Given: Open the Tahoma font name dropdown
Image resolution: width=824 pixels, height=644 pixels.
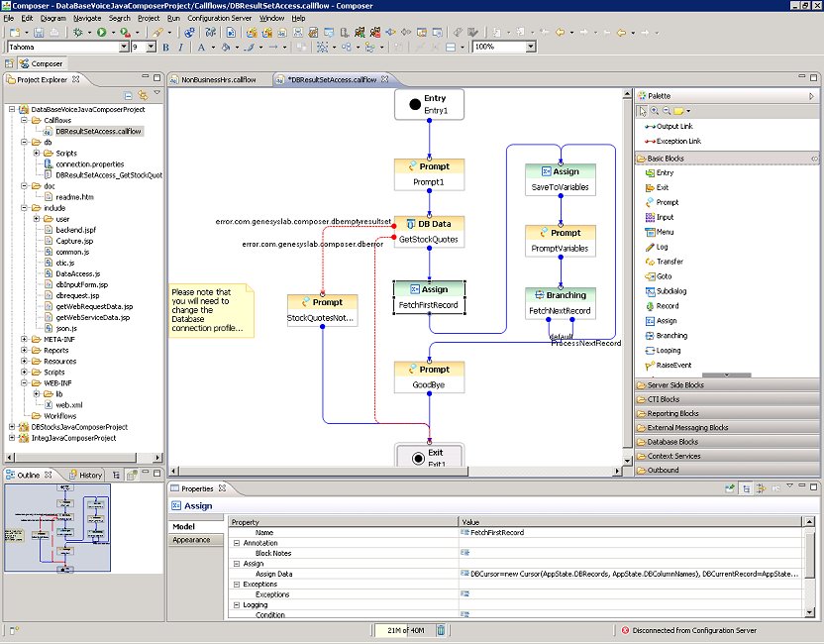Looking at the screenshot, I should point(124,47).
